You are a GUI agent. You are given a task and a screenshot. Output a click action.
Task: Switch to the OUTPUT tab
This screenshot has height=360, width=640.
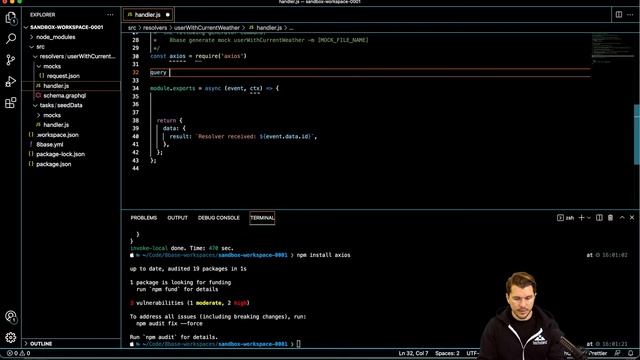(178, 218)
